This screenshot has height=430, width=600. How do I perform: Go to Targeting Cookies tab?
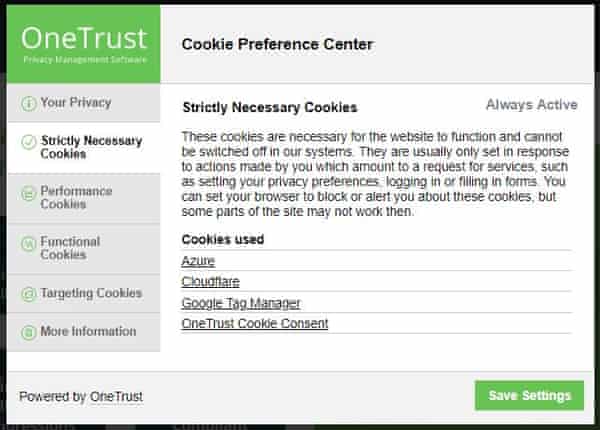pyautogui.click(x=84, y=293)
